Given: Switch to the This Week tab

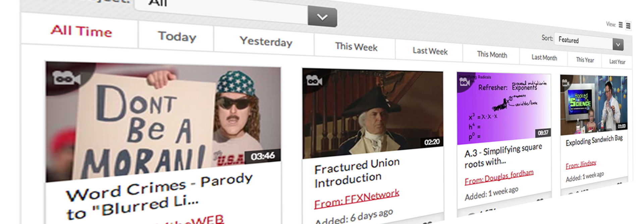Looking at the screenshot, I should (x=356, y=47).
